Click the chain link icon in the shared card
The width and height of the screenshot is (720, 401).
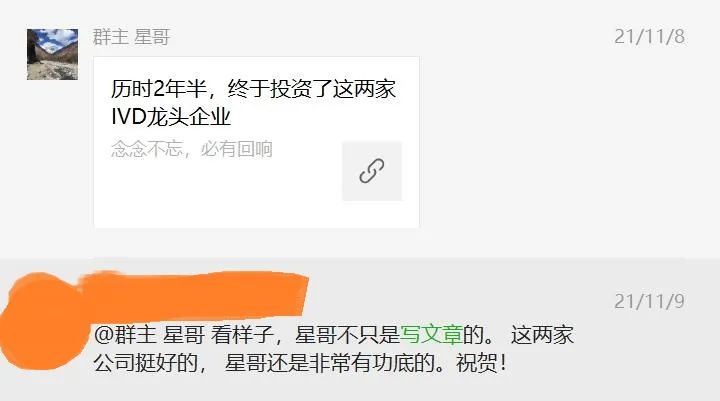pyautogui.click(x=372, y=171)
